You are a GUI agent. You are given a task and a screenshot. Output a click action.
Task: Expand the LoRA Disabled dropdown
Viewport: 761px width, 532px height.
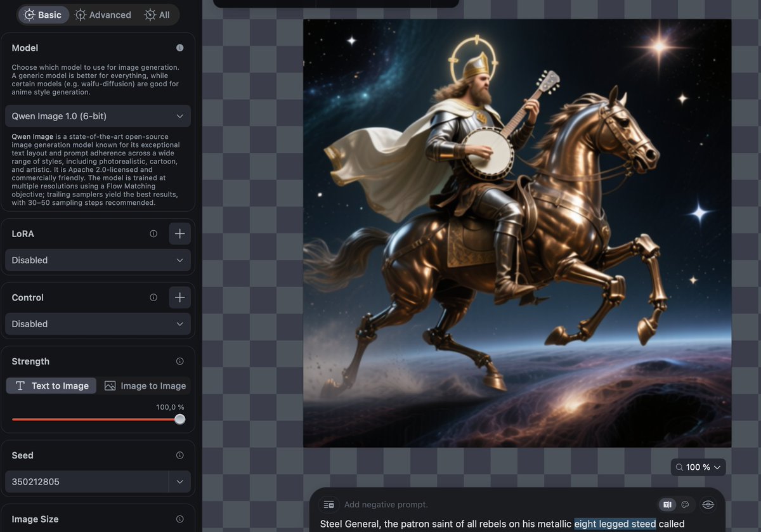(x=98, y=260)
